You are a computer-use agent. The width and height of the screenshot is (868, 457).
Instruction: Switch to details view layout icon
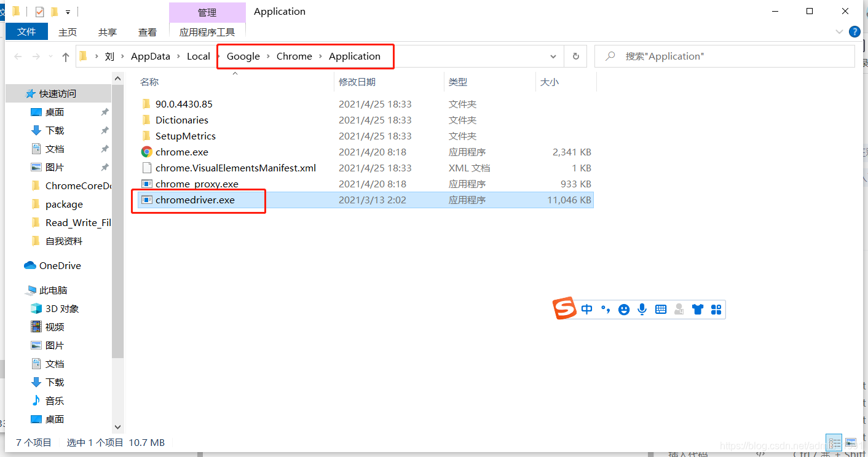(x=834, y=442)
